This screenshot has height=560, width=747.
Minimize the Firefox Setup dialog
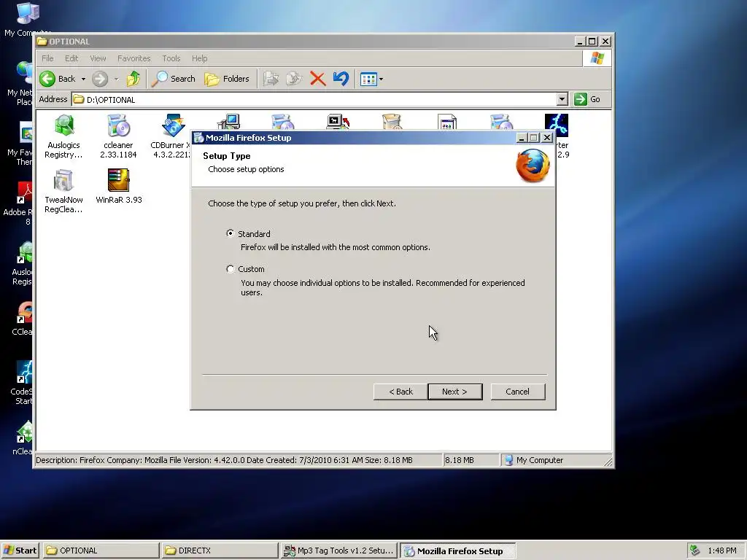pos(521,138)
